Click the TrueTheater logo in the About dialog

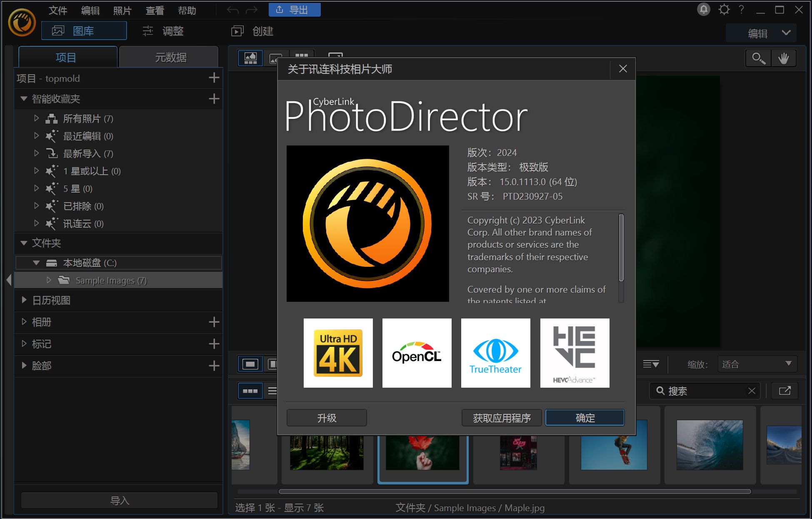pyautogui.click(x=496, y=353)
